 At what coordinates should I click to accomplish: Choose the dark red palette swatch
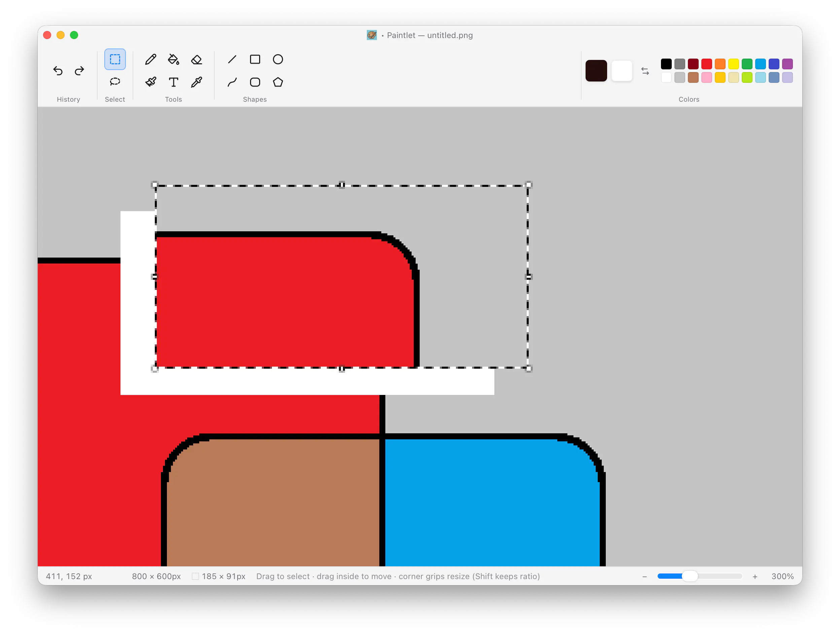click(x=693, y=64)
